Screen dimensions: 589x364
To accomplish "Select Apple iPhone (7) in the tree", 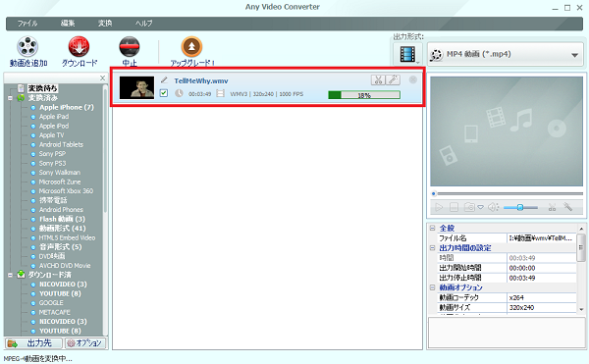I will pos(67,107).
